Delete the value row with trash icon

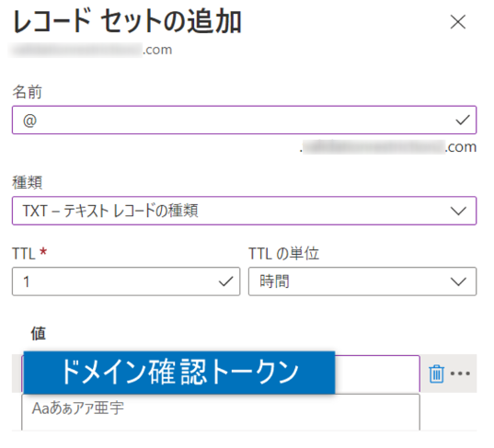pos(436,374)
